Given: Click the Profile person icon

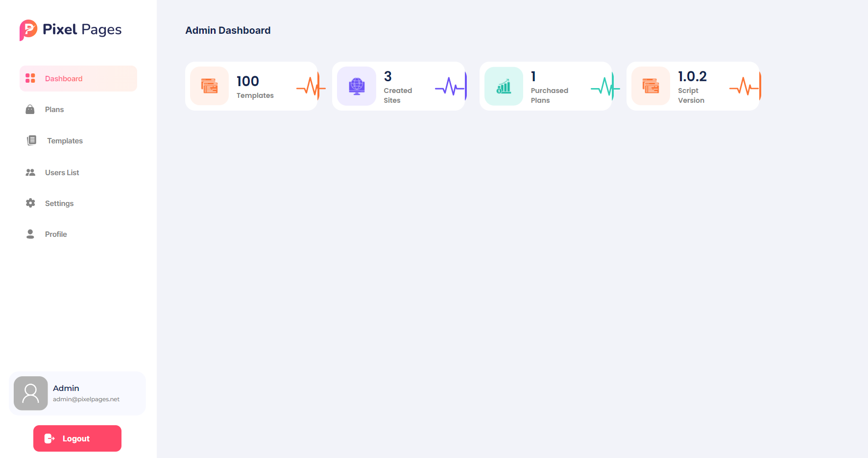Looking at the screenshot, I should pyautogui.click(x=30, y=234).
